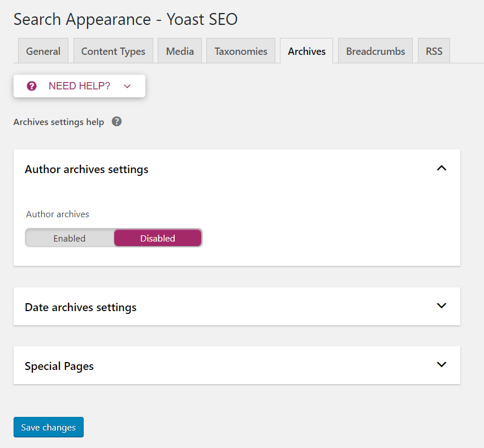Click the NEED HELP? button text
This screenshot has width=484, height=448.
pyautogui.click(x=79, y=86)
